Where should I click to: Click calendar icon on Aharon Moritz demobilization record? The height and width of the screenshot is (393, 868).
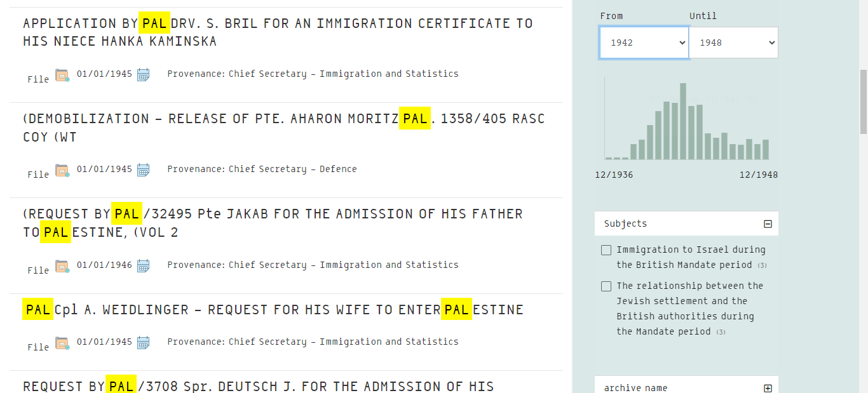click(144, 170)
